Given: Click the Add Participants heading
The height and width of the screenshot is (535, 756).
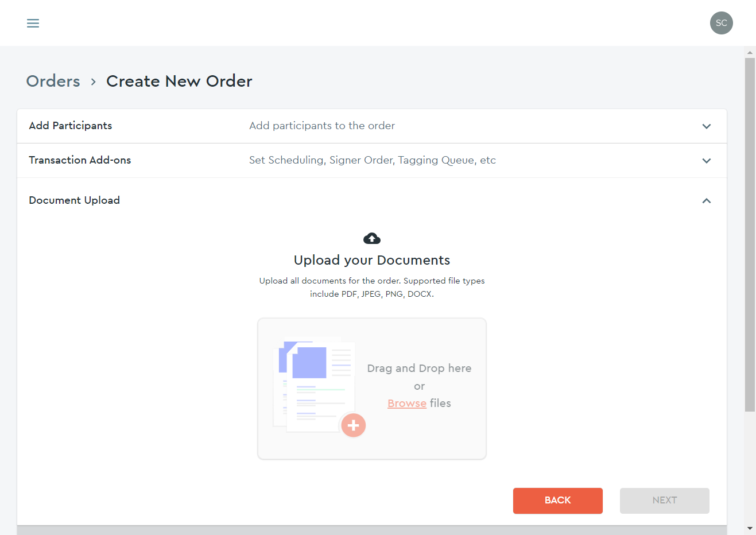Looking at the screenshot, I should click(x=71, y=126).
